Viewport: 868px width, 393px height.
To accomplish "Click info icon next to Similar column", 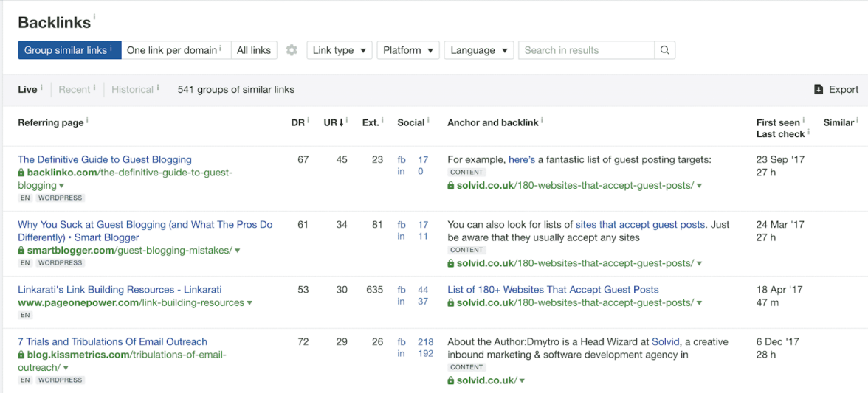I will [x=858, y=121].
